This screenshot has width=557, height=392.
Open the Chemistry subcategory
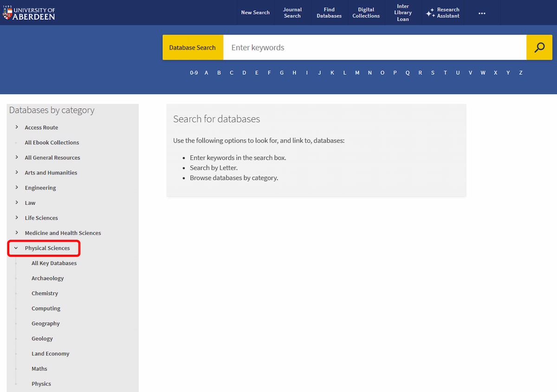point(45,293)
